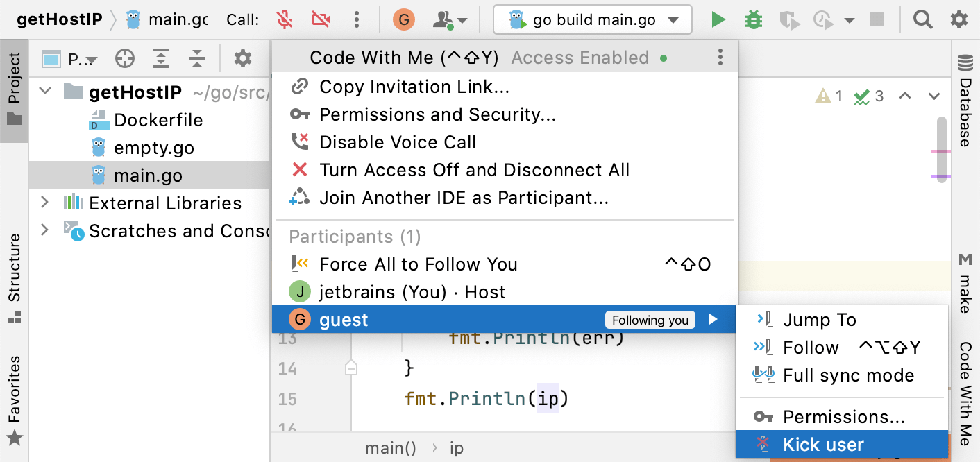The width and height of the screenshot is (980, 462).
Task: Open the main.go file in project tree
Action: 148,176
